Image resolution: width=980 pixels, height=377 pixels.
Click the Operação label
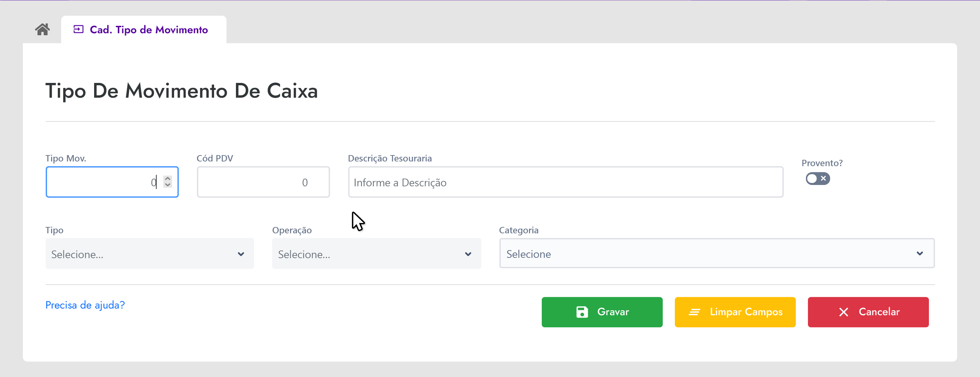pos(292,230)
